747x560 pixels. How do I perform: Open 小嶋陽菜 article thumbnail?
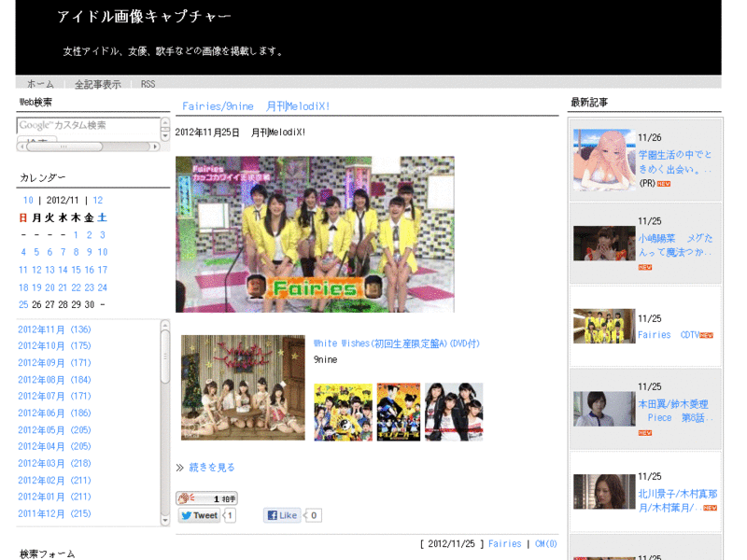[604, 244]
